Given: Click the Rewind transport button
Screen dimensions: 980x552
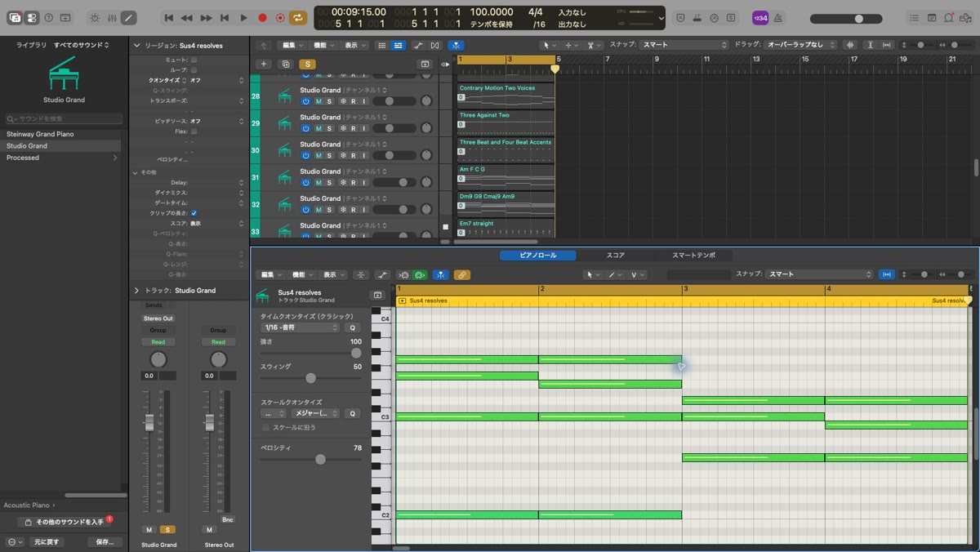Looking at the screenshot, I should coord(187,18).
